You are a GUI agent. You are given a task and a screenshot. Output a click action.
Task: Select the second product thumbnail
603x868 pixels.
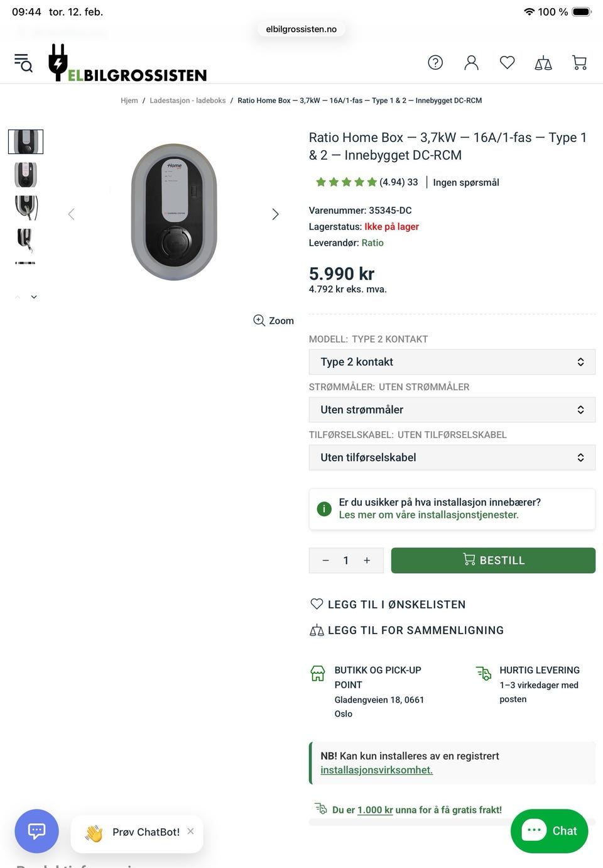26,175
